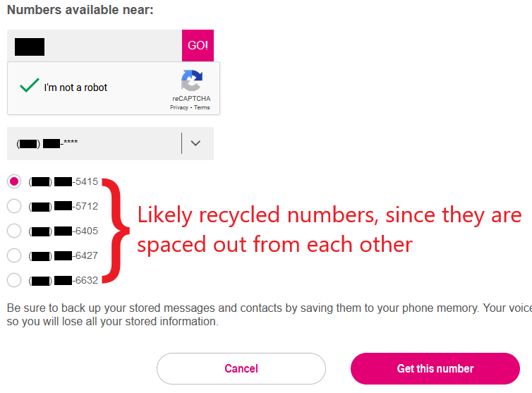Screen dimensions: 532x393
Task: Click the Get this number button
Action: tap(435, 368)
